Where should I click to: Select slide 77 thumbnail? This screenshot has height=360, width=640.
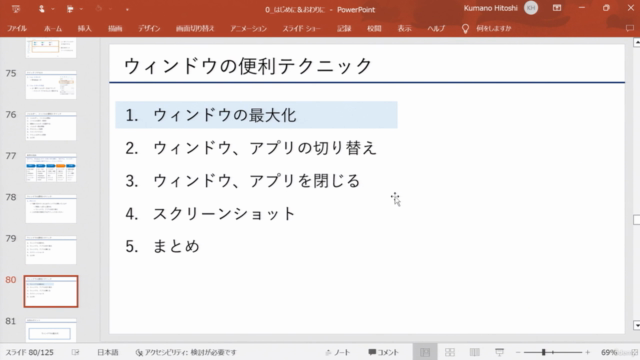pyautogui.click(x=51, y=167)
